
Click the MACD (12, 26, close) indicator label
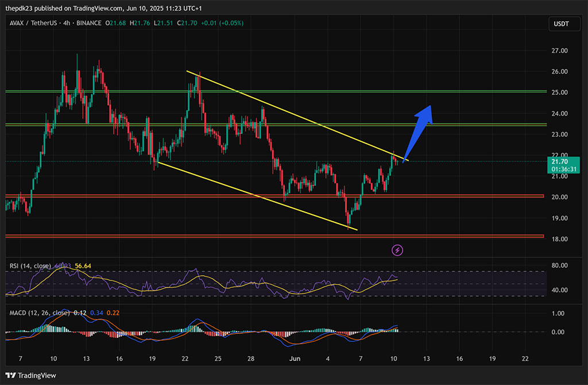40,313
